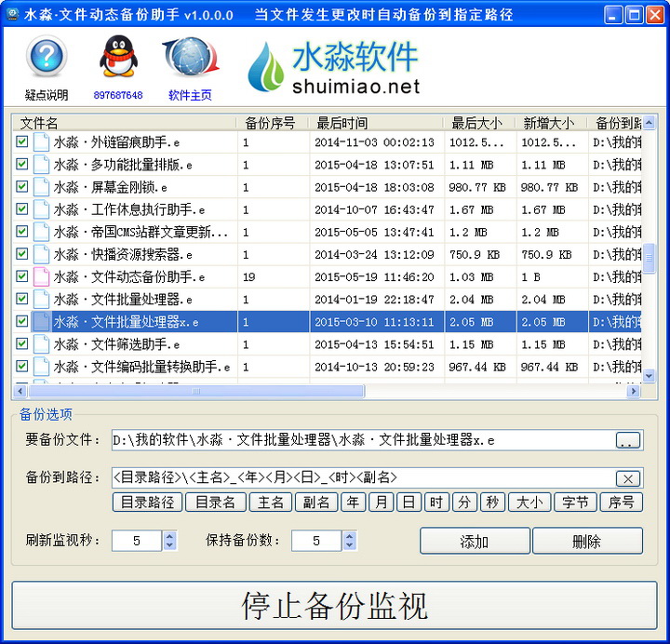
Task: Toggle the 工作休息执行助手 checkbox
Action: coord(21,209)
